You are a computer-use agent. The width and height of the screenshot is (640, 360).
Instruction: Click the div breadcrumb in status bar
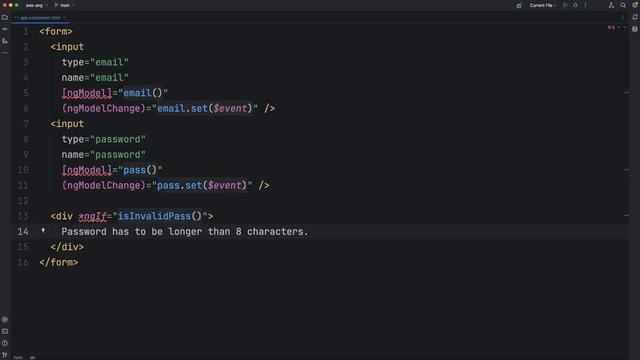point(33,357)
